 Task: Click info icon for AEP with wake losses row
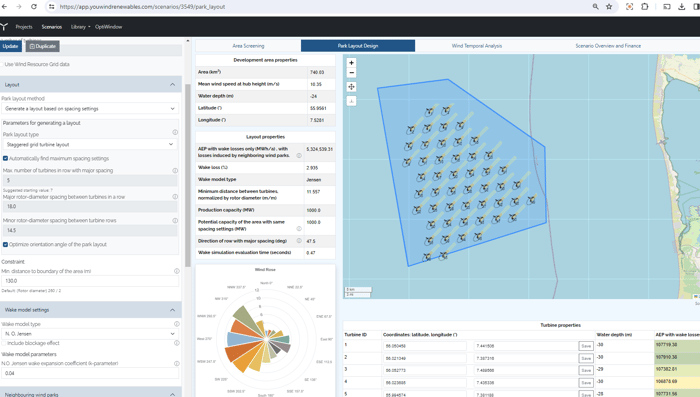(x=299, y=155)
